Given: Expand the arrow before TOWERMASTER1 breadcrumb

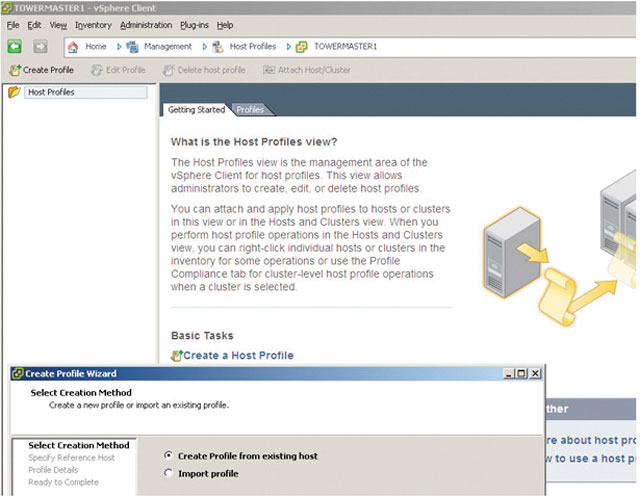Looking at the screenshot, I should pyautogui.click(x=289, y=47).
